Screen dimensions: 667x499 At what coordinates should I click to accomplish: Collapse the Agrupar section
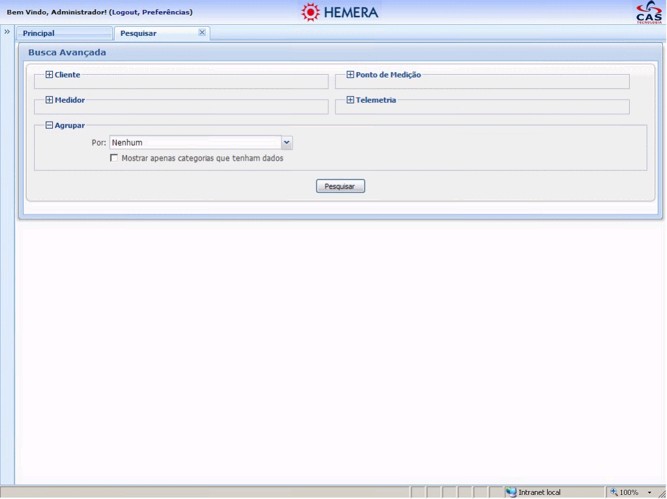tap(49, 125)
